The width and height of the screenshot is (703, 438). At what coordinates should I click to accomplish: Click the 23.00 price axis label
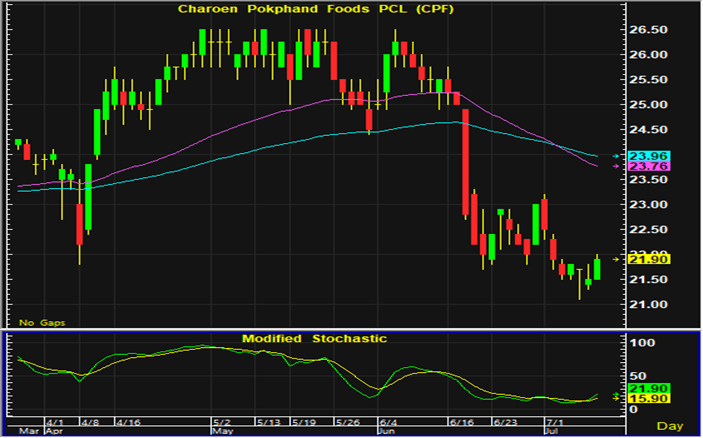[648, 204]
